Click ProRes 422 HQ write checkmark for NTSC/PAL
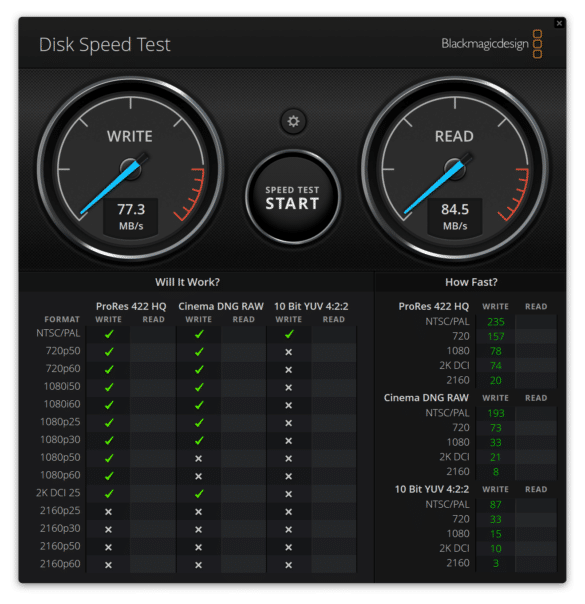Screen dimensions: 585x604 [x=109, y=334]
